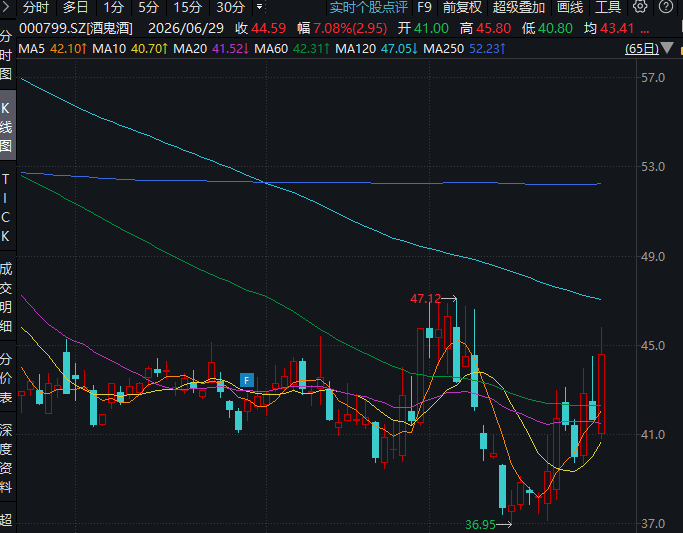Image resolution: width=683 pixels, height=533 pixels.
Task: Click the blue F marker on chart
Action: click(x=247, y=380)
